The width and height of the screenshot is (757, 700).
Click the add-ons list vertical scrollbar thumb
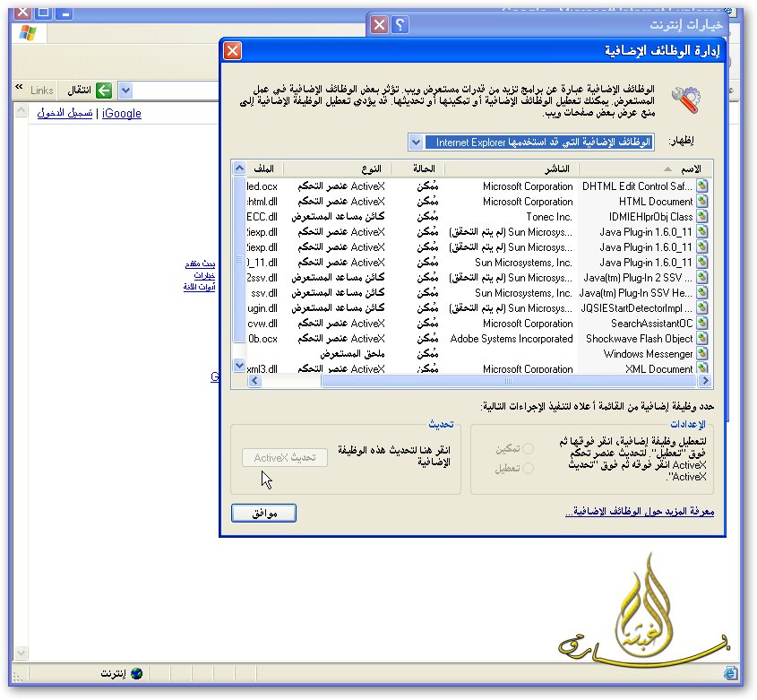[x=239, y=259]
